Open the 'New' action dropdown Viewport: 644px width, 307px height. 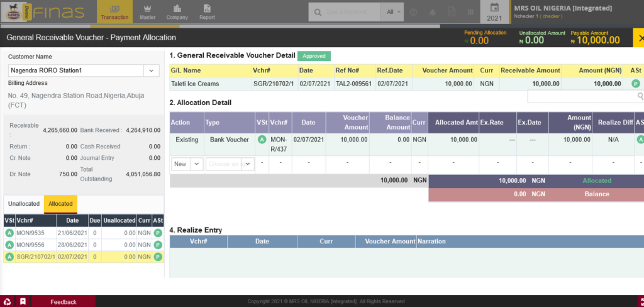point(187,164)
